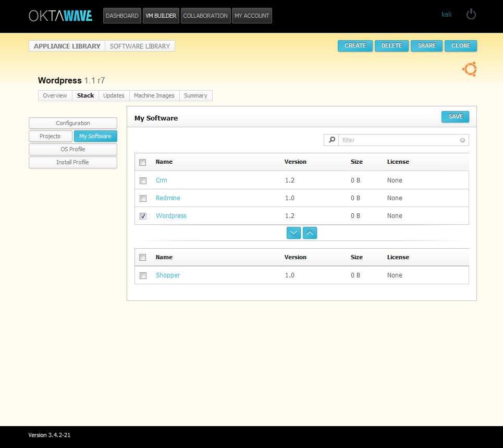Image resolution: width=503 pixels, height=448 pixels.
Task: Click the Create button
Action: [x=355, y=45]
